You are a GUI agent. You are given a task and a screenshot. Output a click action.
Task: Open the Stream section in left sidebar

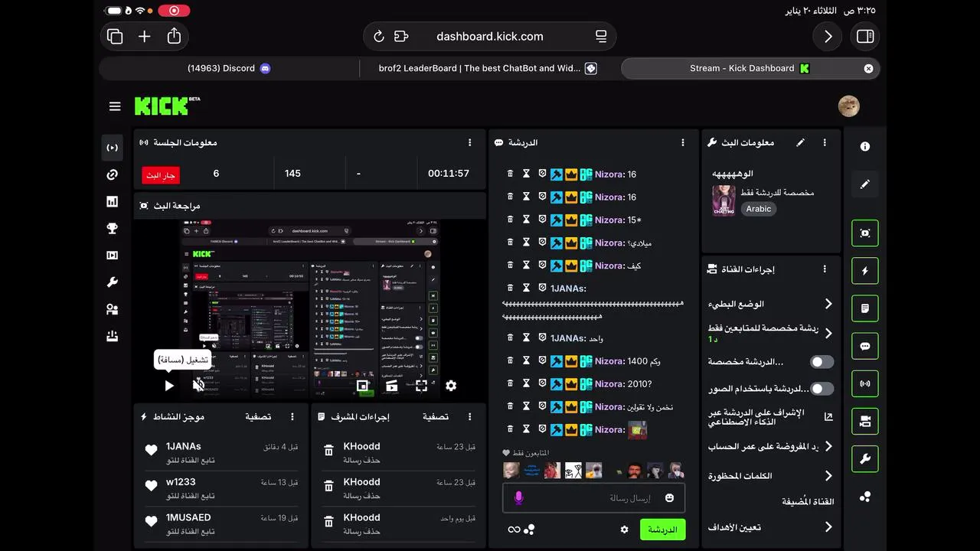pos(113,148)
